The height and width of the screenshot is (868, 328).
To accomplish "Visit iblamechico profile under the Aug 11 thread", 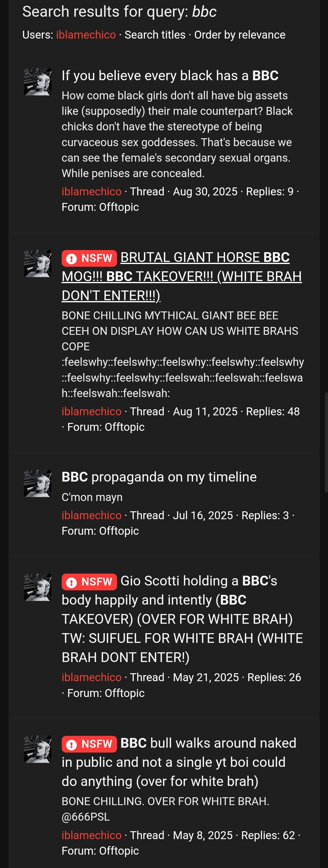I will (91, 411).
